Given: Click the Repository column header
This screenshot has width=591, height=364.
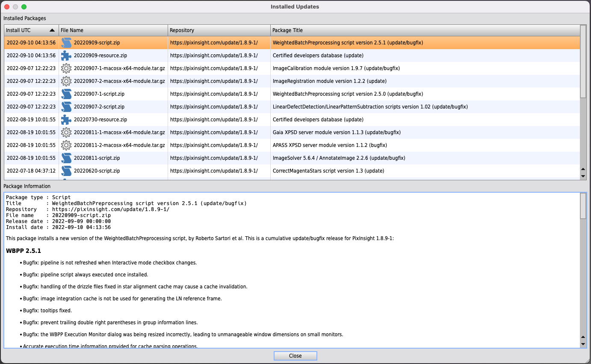Looking at the screenshot, I should [219, 30].
